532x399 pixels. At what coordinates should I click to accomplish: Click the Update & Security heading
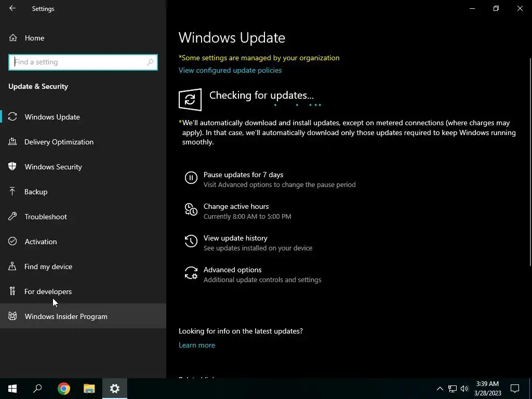38,87
